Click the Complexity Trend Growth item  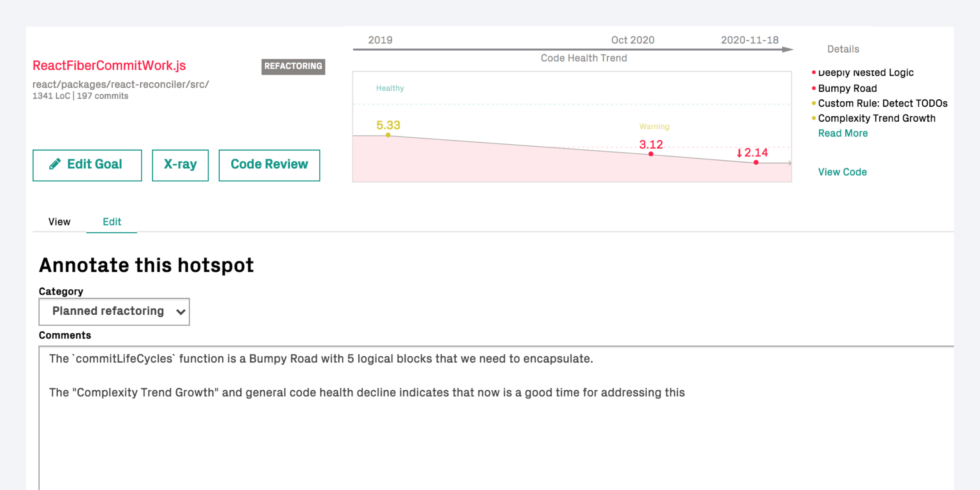(877, 118)
